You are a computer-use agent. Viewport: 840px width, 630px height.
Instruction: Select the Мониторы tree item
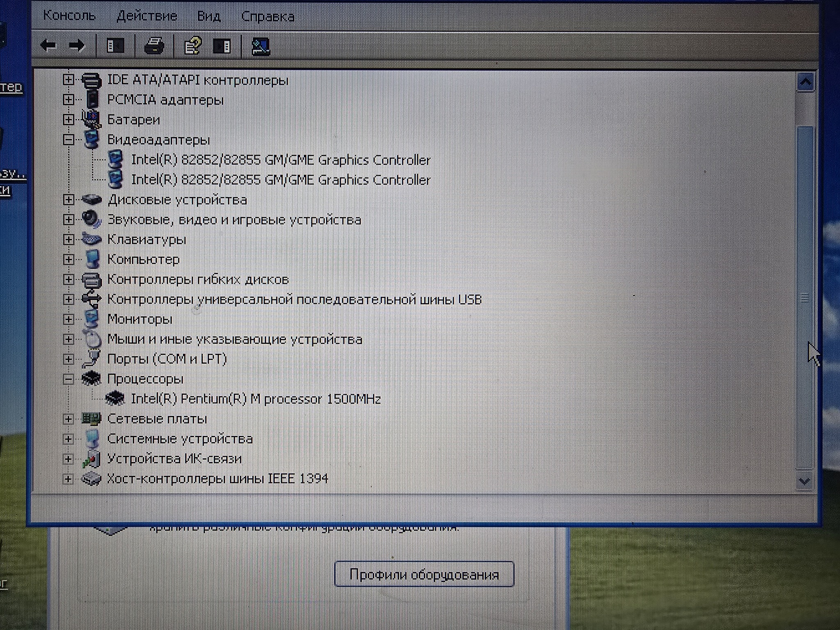tap(139, 319)
